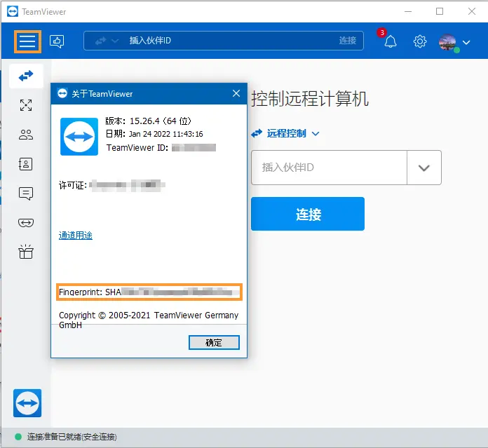Open the Meeting people sidebar icon
The image size is (488, 448).
pos(26,135)
